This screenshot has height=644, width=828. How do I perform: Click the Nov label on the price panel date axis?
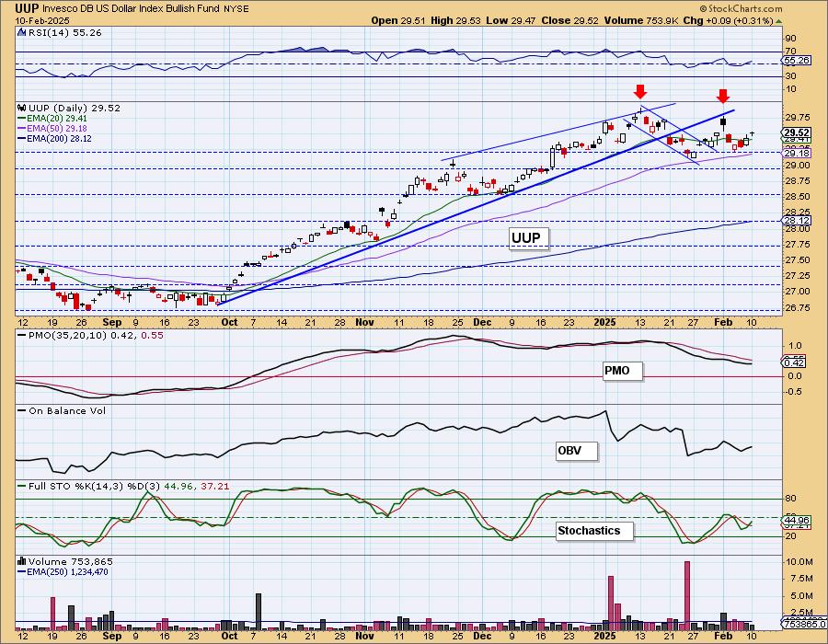pos(365,322)
